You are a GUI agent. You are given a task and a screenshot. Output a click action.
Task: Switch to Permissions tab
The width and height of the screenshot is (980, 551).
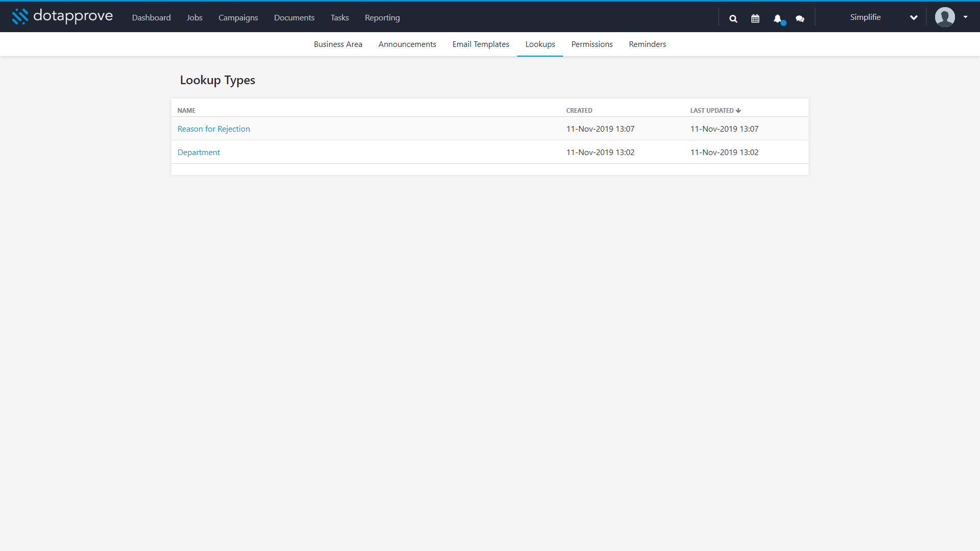pos(592,44)
